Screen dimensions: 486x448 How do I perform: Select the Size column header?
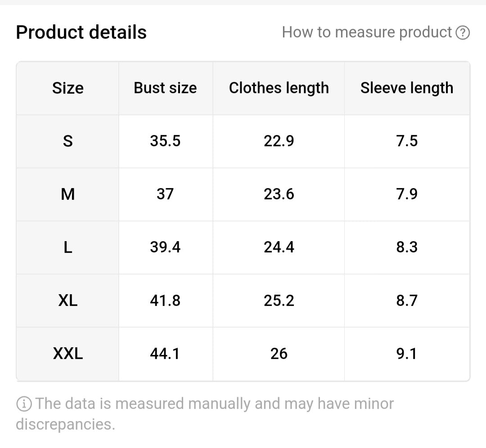pyautogui.click(x=67, y=88)
